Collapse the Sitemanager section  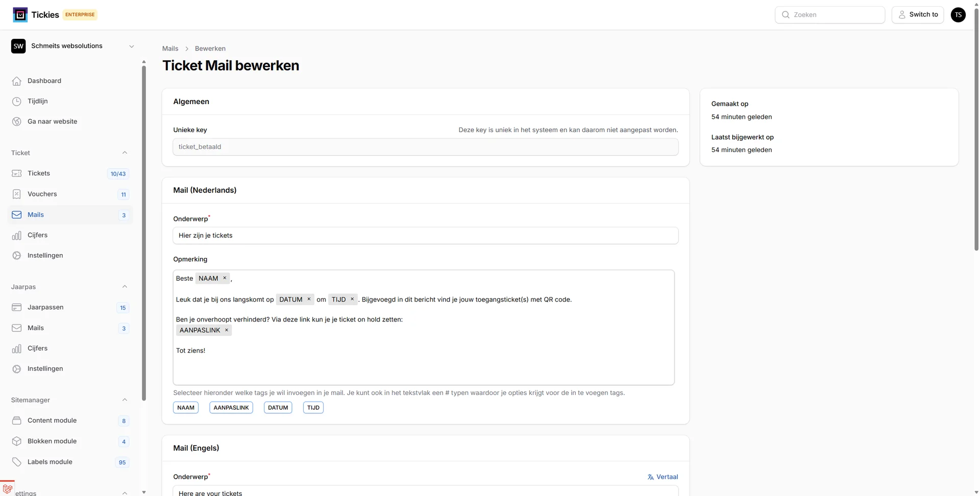coord(125,400)
